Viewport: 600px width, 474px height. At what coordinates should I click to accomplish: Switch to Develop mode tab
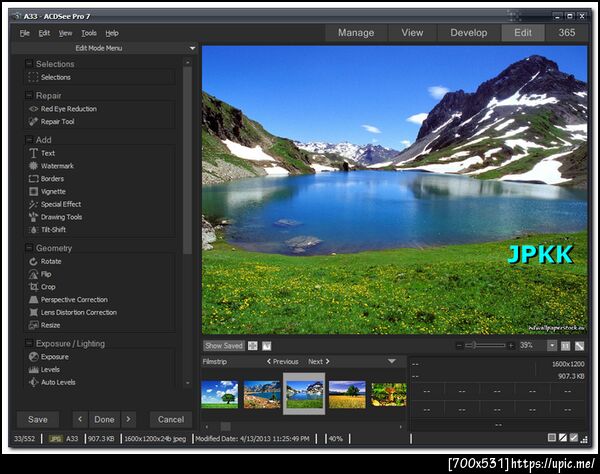(x=469, y=33)
